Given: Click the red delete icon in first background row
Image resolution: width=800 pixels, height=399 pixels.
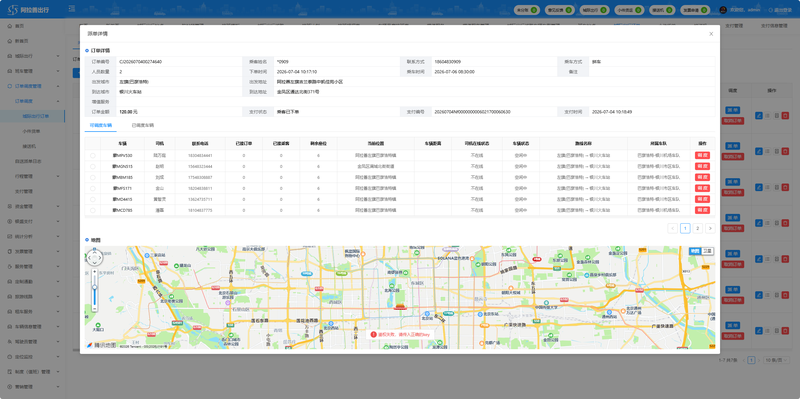Looking at the screenshot, I should coord(785,116).
